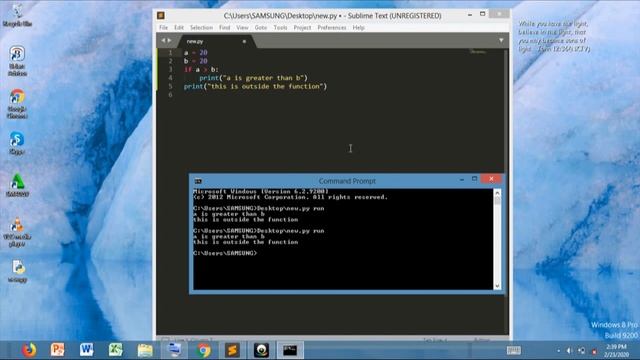
Task: Select the Skype desktop shortcut
Action: point(17,143)
